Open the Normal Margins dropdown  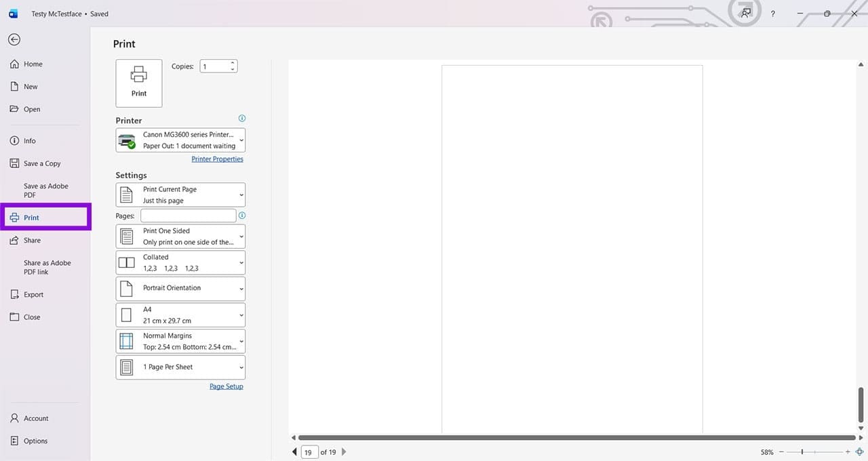[x=180, y=341]
